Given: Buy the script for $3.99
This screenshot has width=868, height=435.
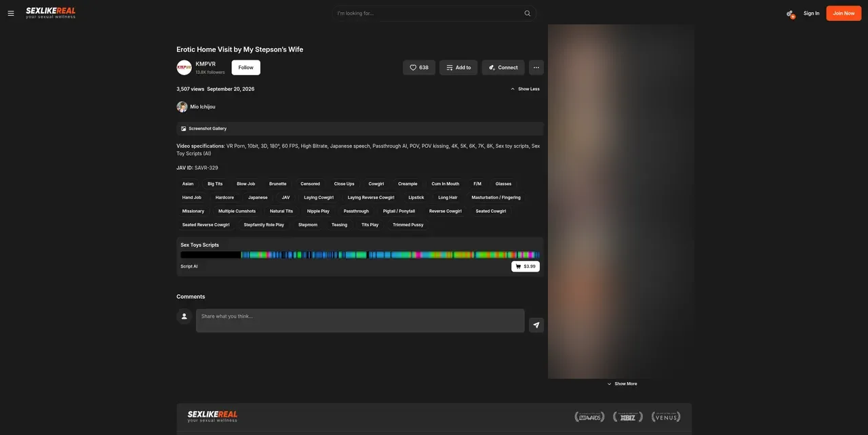Looking at the screenshot, I should pyautogui.click(x=526, y=266).
